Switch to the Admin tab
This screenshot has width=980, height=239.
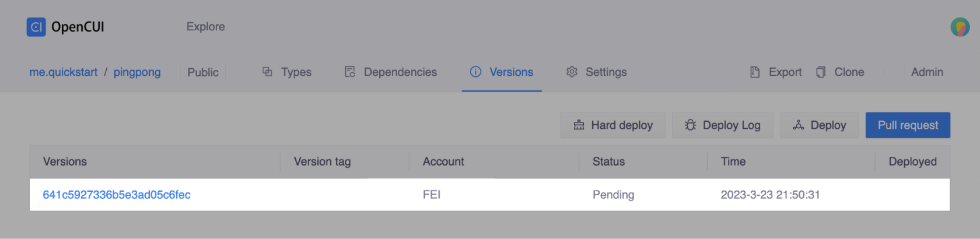point(927,72)
